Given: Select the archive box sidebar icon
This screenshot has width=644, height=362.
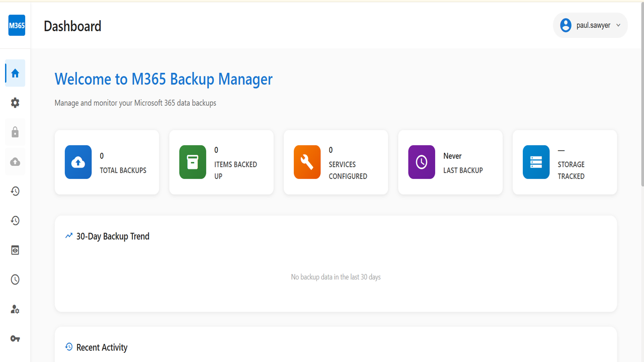Looking at the screenshot, I should click(x=15, y=250).
